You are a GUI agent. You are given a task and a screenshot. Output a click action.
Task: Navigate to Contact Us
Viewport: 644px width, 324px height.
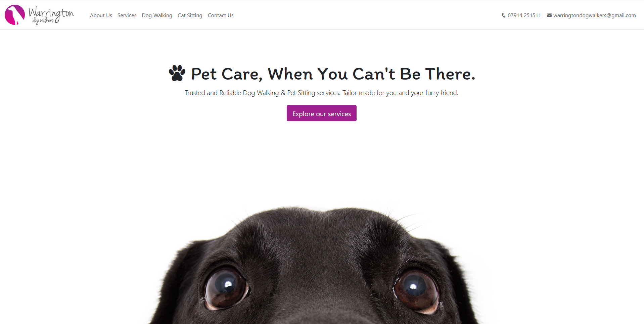coord(221,15)
